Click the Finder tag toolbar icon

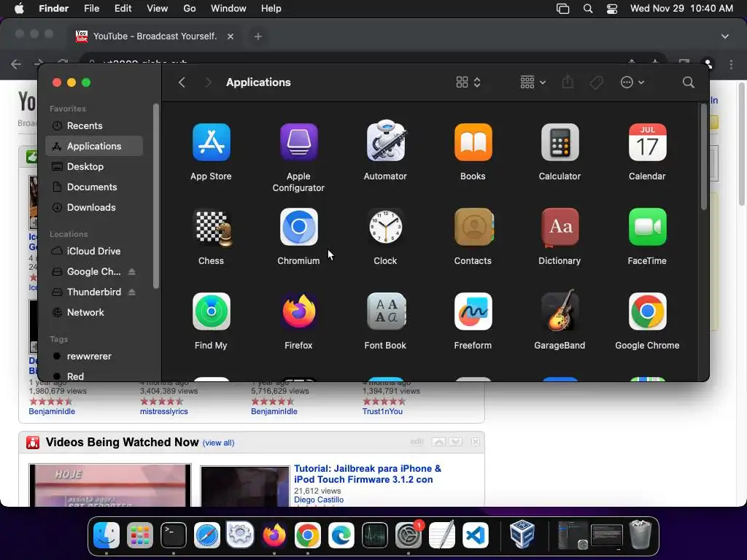(x=596, y=83)
